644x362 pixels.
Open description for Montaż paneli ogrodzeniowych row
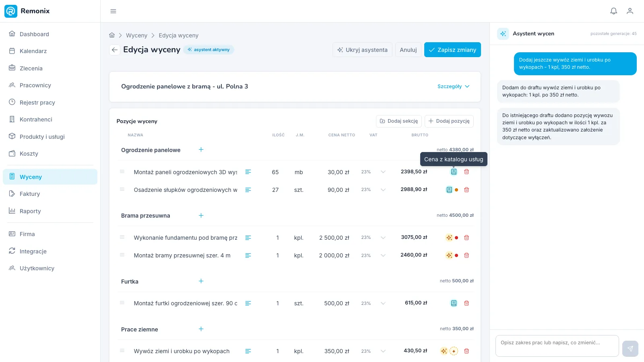(x=248, y=172)
